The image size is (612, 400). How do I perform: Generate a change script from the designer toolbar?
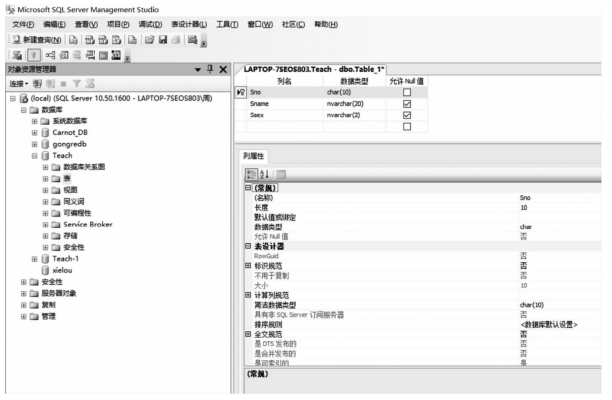click(17, 55)
